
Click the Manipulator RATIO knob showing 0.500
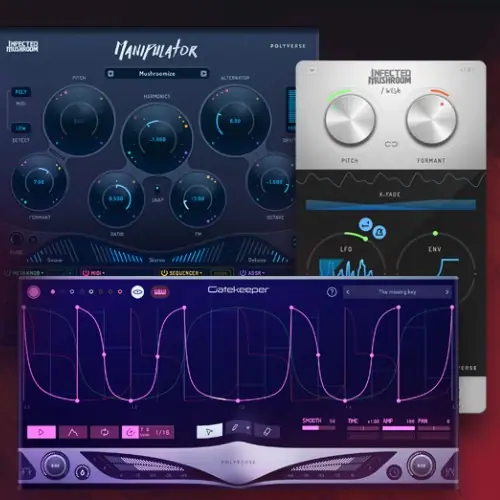click(x=116, y=199)
